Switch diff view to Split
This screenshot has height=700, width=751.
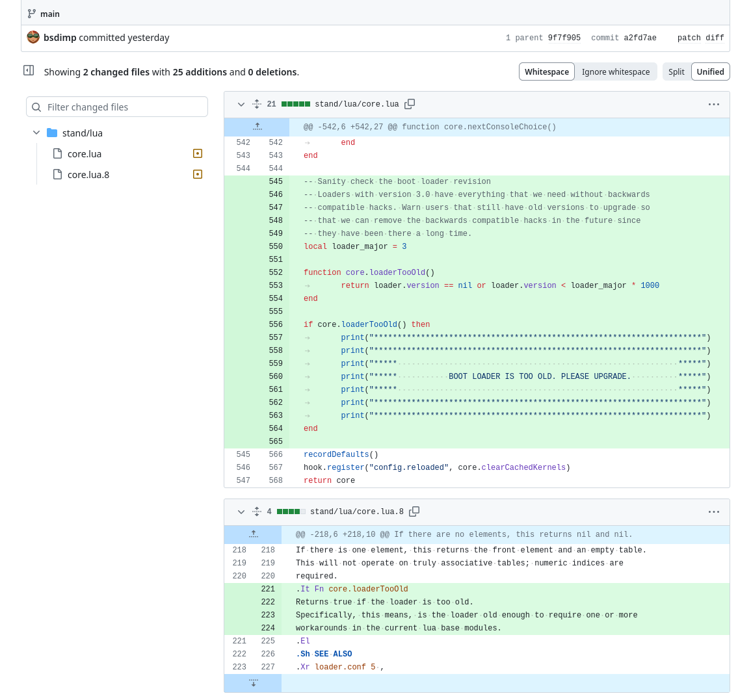pyautogui.click(x=676, y=71)
